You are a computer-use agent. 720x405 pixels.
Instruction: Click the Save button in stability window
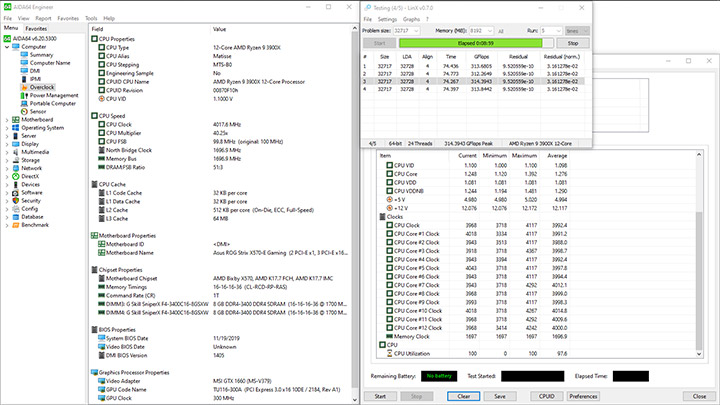click(500, 396)
